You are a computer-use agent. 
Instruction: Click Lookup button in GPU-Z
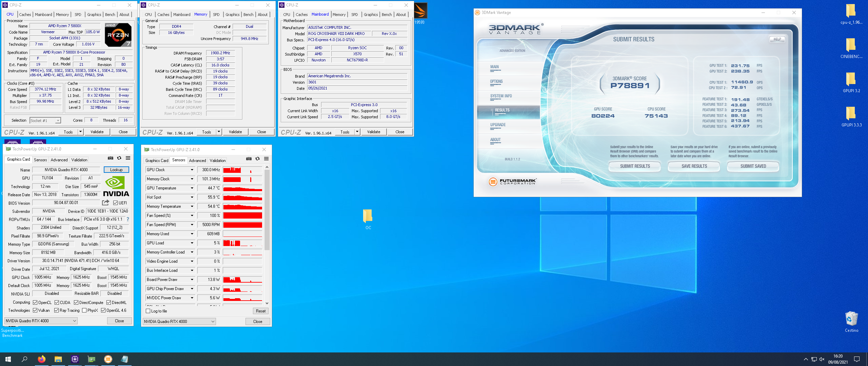click(116, 170)
